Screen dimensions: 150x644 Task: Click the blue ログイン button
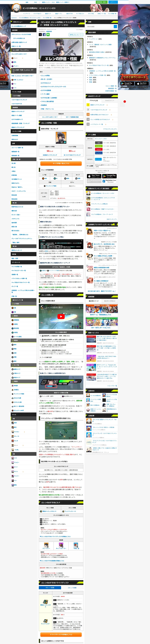[x=113, y=2]
